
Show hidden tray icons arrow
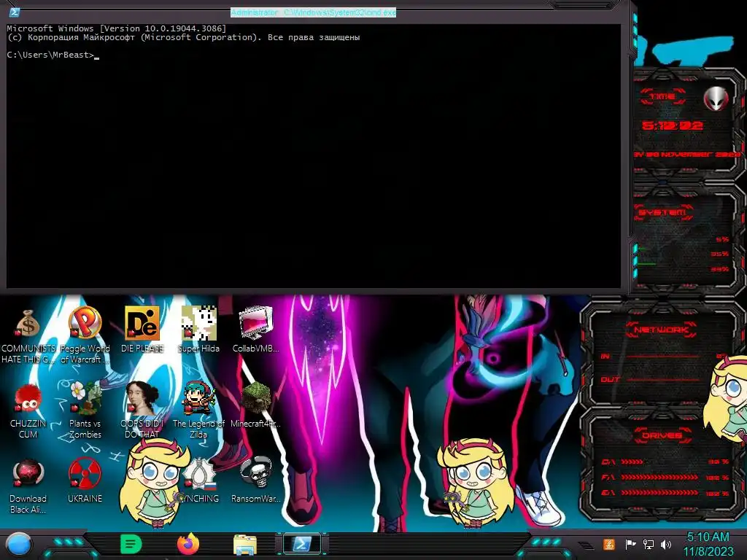pyautogui.click(x=587, y=545)
